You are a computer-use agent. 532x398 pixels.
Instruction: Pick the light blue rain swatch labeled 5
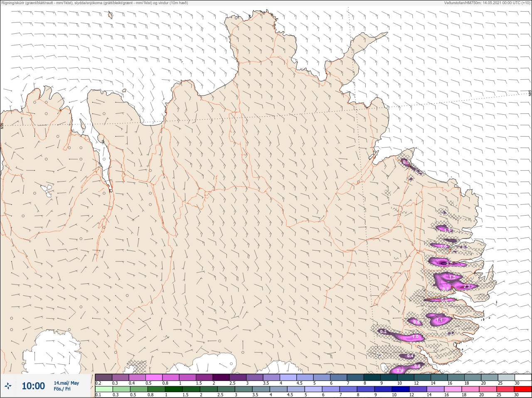tap(313, 389)
